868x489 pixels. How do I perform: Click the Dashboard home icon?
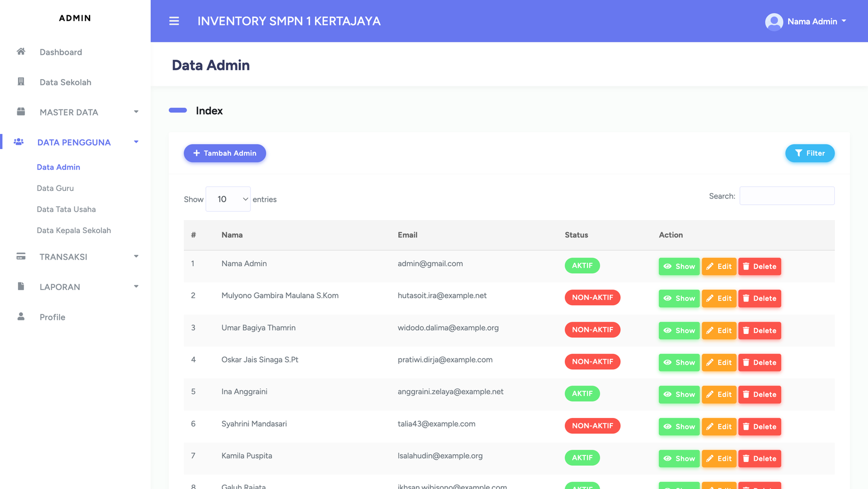tap(21, 52)
